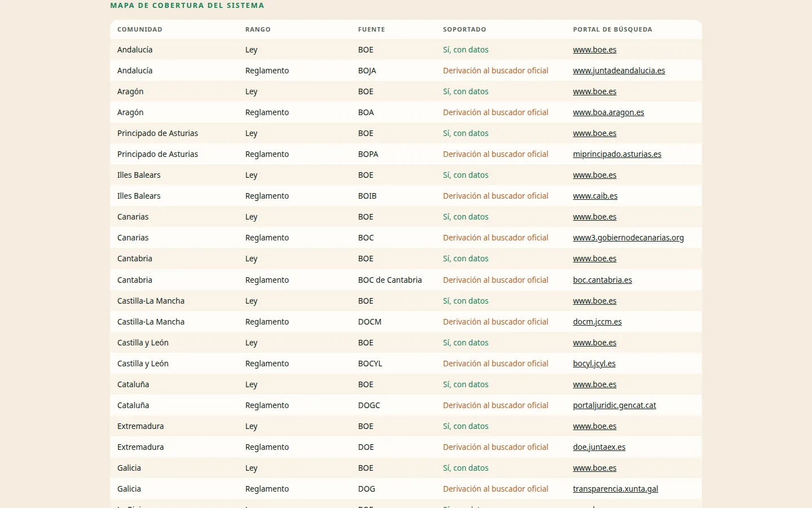Viewport: 812px width, 508px height.
Task: Click www.boe.es in Galicia Ley row
Action: pyautogui.click(x=594, y=468)
